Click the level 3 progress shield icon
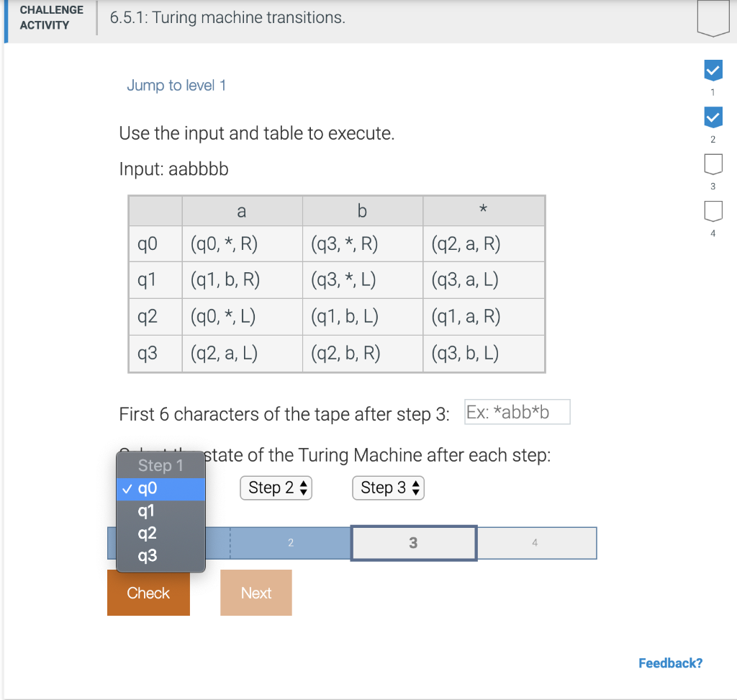Image resolution: width=737 pixels, height=700 pixels. coord(713,164)
